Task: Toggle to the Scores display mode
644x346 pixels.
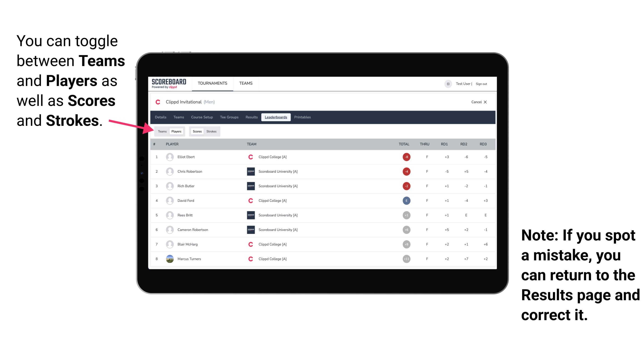Action: (197, 131)
